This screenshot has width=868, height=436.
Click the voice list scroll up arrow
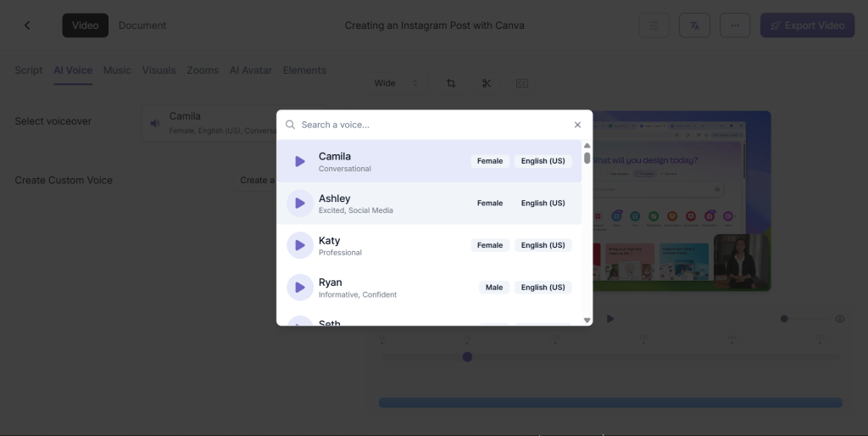[587, 146]
